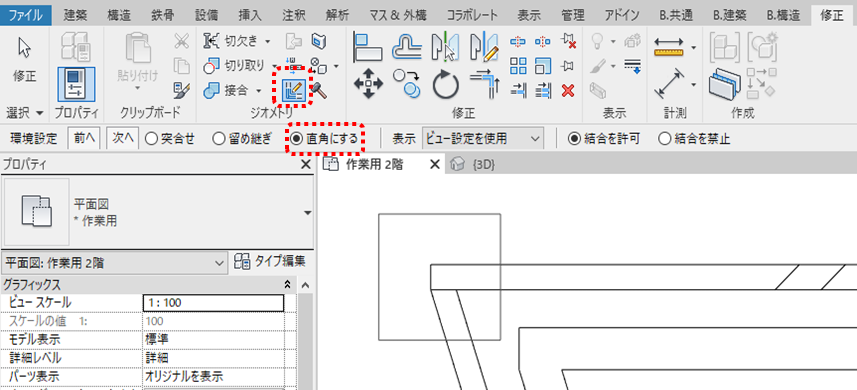This screenshot has height=390, width=857.
Task: Click the タイプ編集 button
Action: click(269, 262)
